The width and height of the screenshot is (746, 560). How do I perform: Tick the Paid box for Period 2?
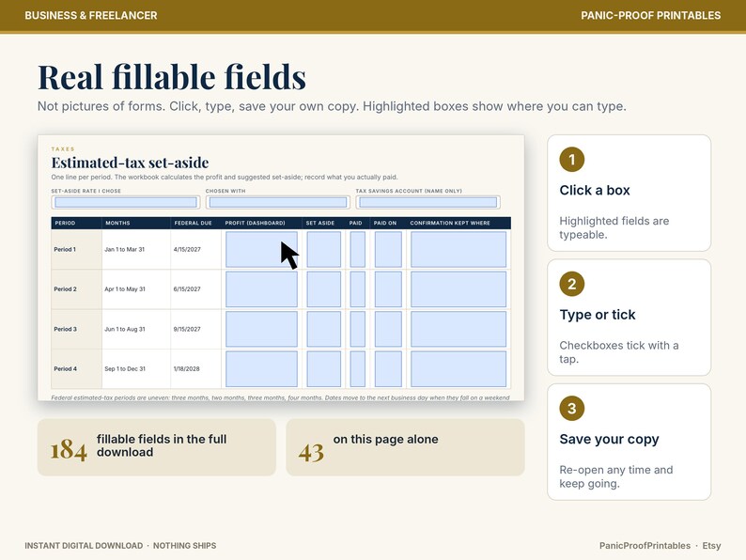[x=357, y=289]
